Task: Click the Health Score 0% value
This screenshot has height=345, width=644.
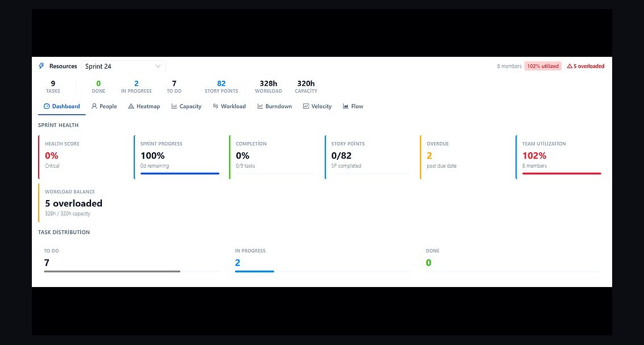Action: click(x=52, y=156)
